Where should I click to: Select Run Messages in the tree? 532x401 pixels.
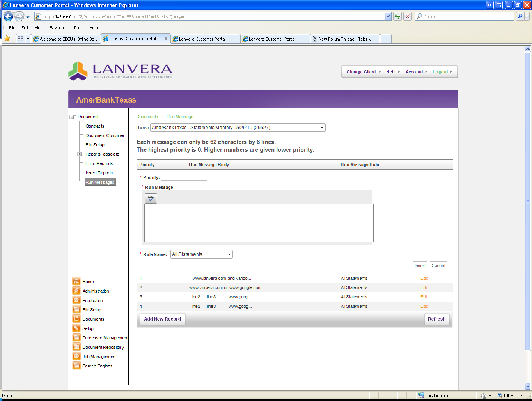click(100, 182)
